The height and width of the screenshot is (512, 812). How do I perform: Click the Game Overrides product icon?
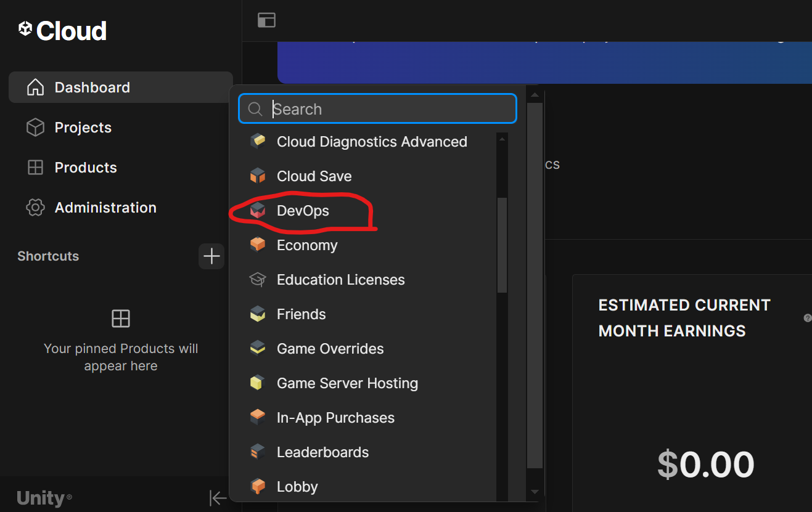pyautogui.click(x=258, y=349)
